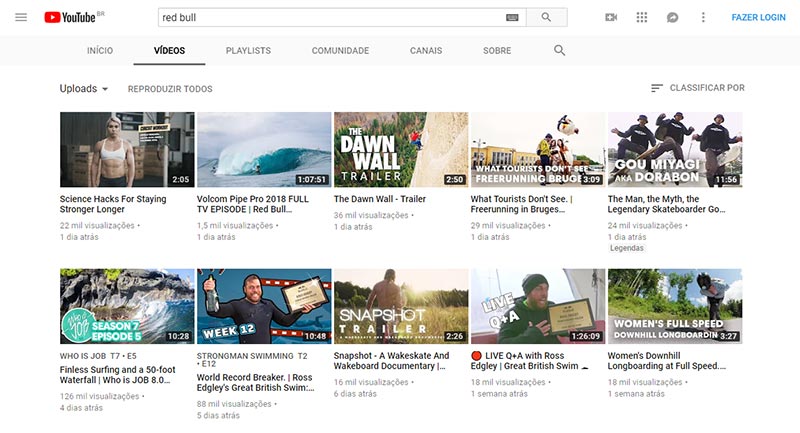Click 6 dias atrás text
The height and width of the screenshot is (433, 800).
click(355, 394)
